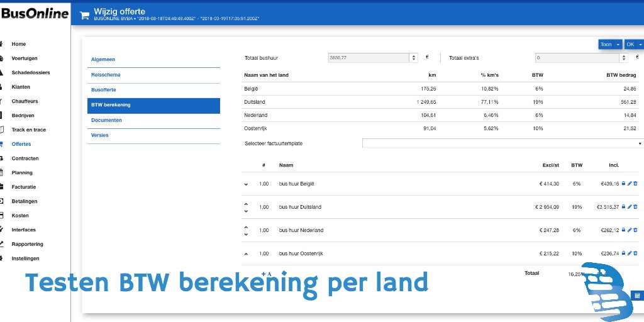Open Rapportering in the sidebar
The width and height of the screenshot is (644, 322).
(x=28, y=244)
